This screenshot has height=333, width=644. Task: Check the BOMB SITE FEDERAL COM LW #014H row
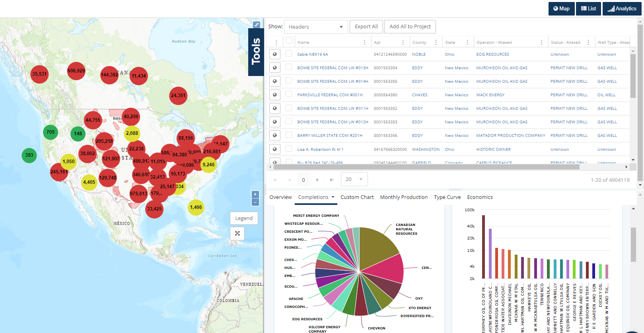click(289, 80)
